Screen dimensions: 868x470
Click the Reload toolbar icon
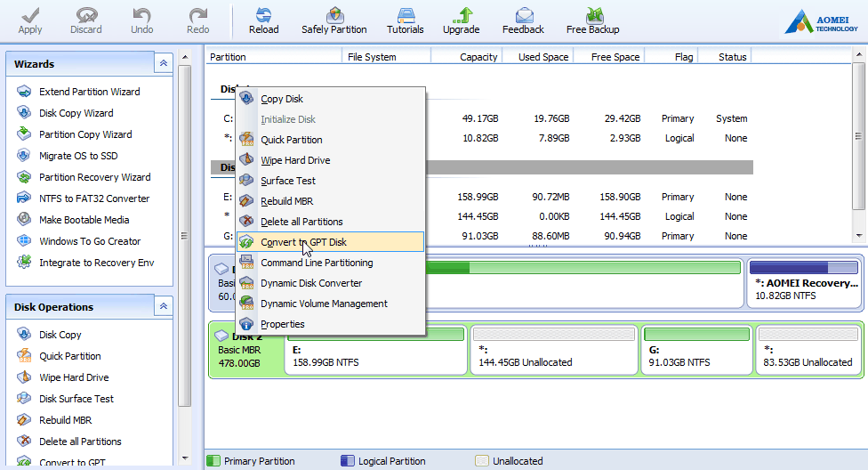(263, 15)
